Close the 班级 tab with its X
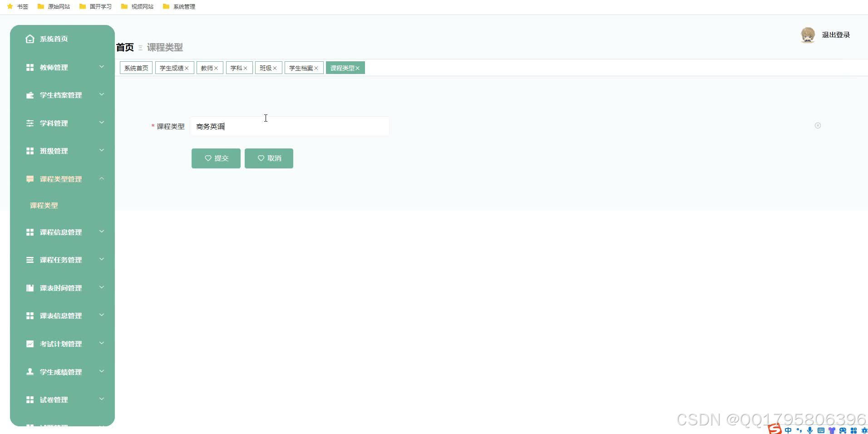Screen dimensions: 868x434 [x=275, y=68]
